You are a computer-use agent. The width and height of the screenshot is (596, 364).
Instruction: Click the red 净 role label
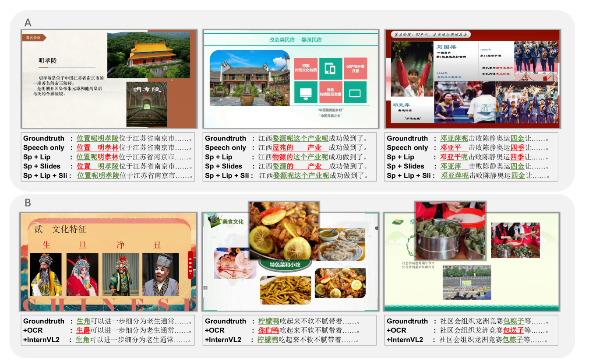pyautogui.click(x=121, y=245)
